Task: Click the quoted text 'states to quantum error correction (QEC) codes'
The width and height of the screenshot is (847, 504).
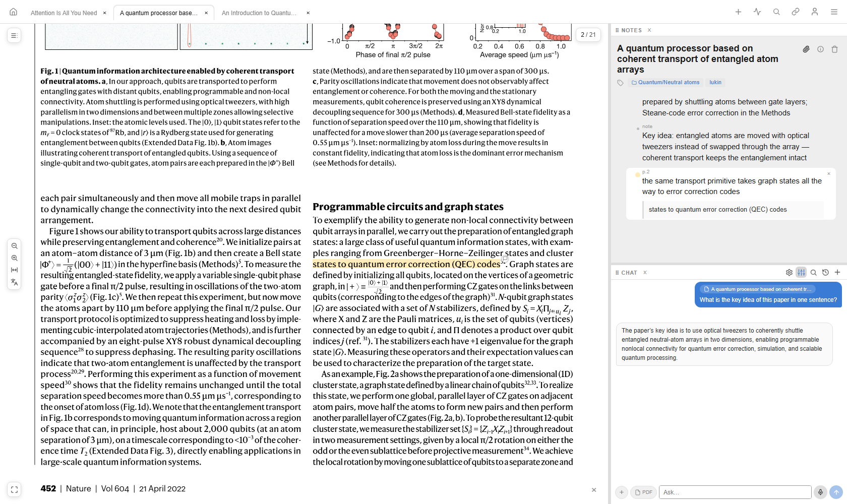Action: [717, 210]
